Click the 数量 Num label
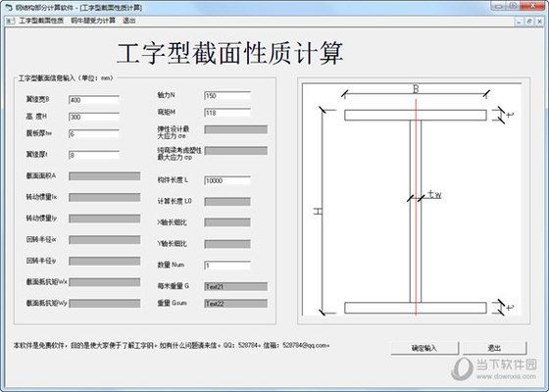The height and width of the screenshot is (392, 549). (171, 265)
